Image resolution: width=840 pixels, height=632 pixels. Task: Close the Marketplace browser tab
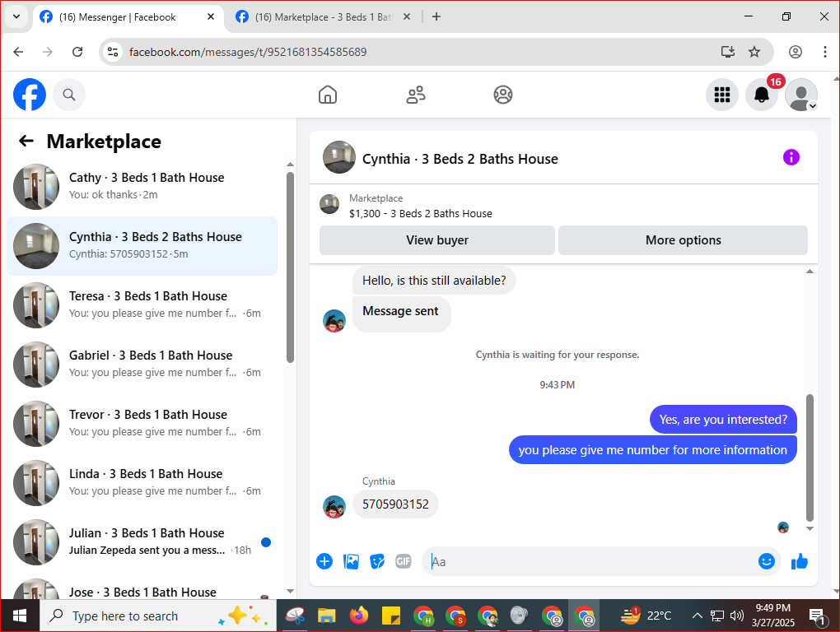(407, 16)
